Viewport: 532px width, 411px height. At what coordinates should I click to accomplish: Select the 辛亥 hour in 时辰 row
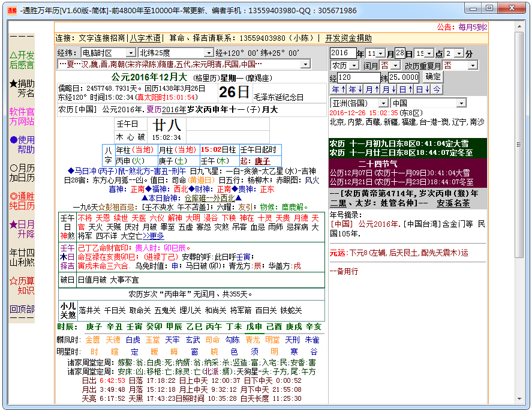314,327
